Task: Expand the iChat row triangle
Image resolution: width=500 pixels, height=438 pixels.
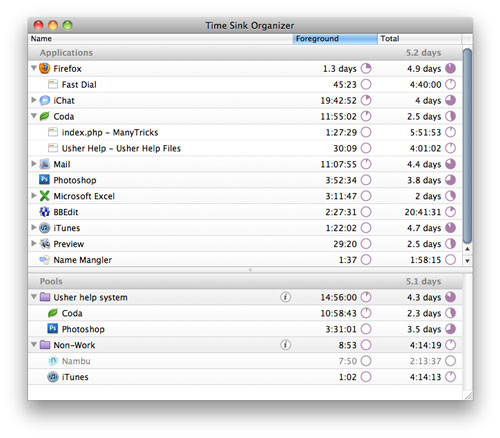Action: coord(34,100)
